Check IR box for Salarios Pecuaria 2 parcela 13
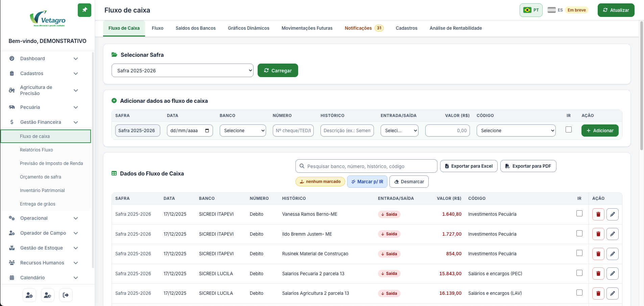 click(x=579, y=273)
